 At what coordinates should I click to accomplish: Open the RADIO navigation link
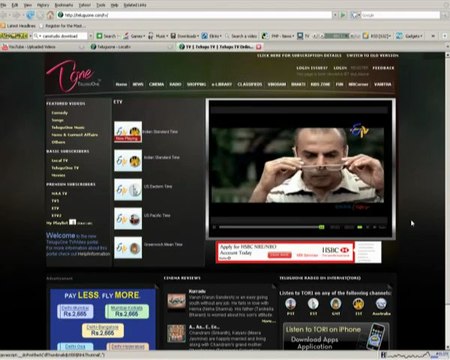coord(175,84)
